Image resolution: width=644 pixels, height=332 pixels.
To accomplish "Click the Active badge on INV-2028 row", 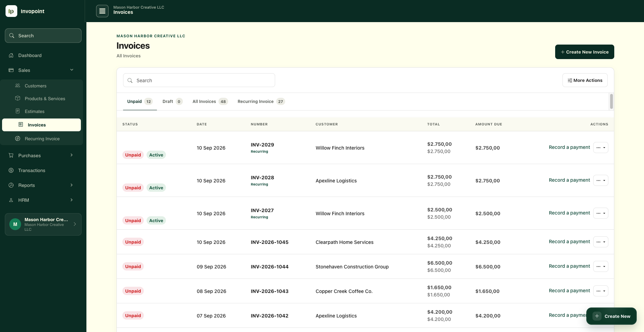I will coord(156,188).
